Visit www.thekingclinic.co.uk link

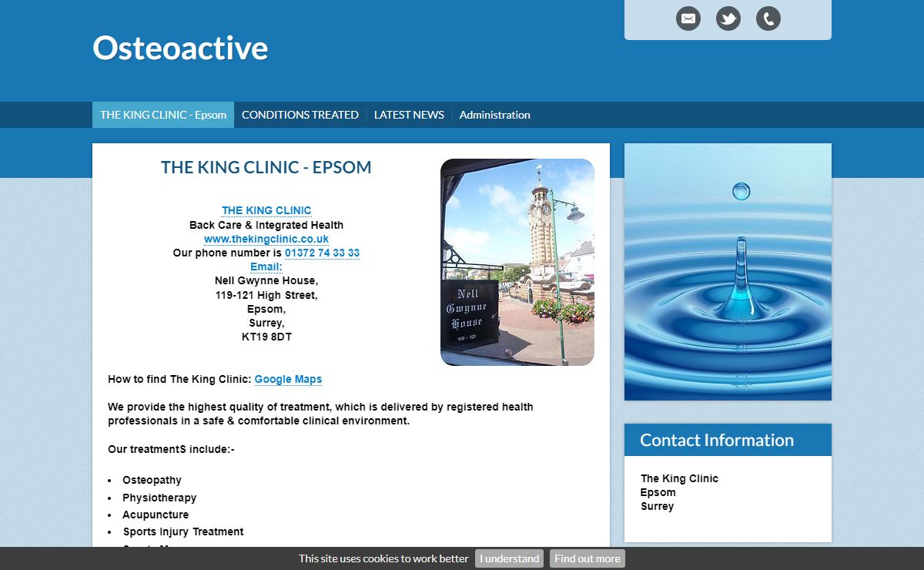coord(266,240)
